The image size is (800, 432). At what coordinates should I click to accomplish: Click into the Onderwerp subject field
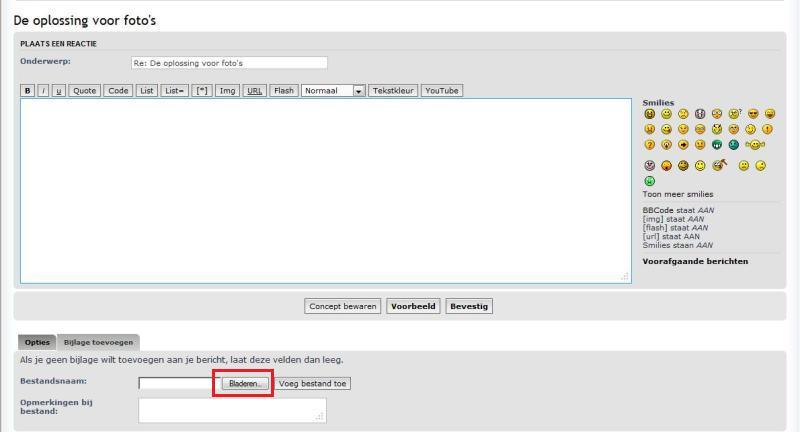click(x=230, y=62)
